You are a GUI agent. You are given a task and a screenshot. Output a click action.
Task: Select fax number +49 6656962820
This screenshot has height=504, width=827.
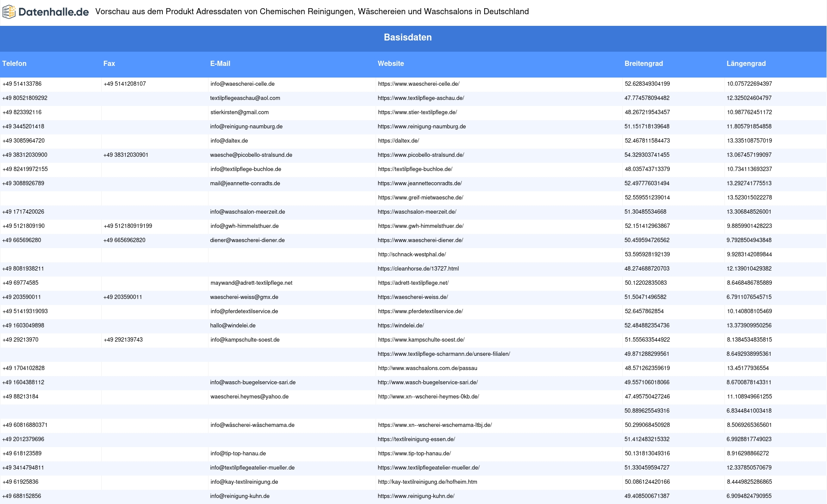click(124, 240)
